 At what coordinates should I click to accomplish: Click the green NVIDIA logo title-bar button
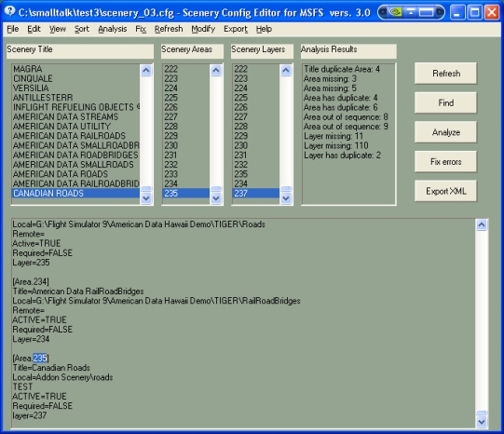[x=395, y=12]
